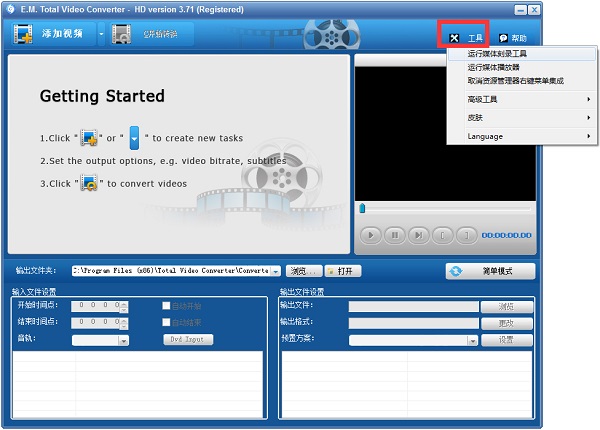Switch to 简单模式 (Simple Mode)
The image size is (600, 430).
click(490, 271)
